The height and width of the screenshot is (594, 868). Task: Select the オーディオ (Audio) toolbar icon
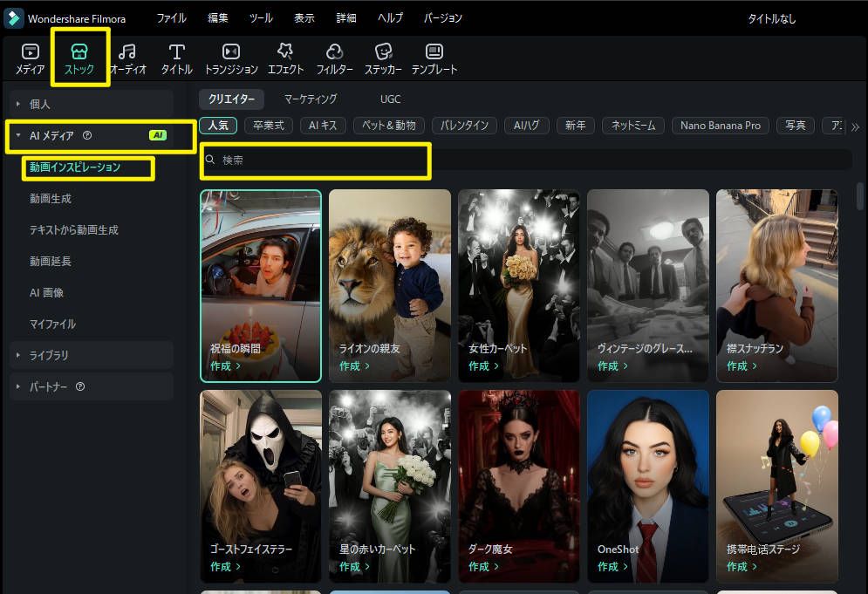pos(127,58)
